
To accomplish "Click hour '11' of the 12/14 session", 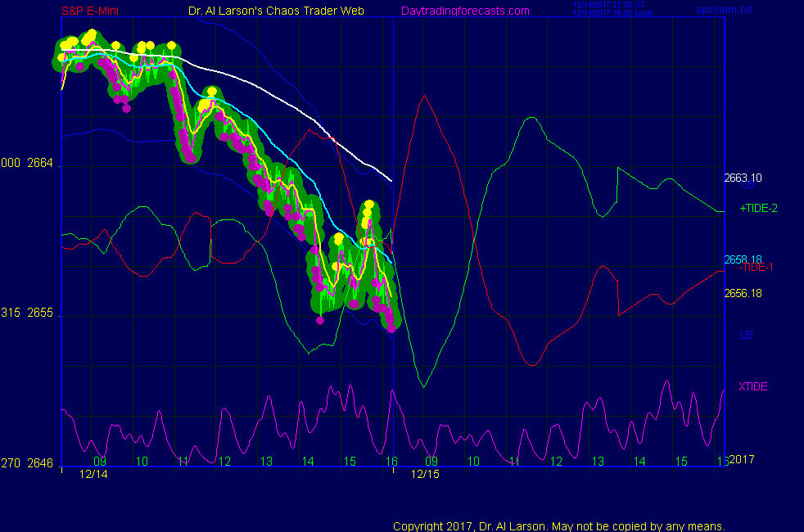I will tap(183, 462).
